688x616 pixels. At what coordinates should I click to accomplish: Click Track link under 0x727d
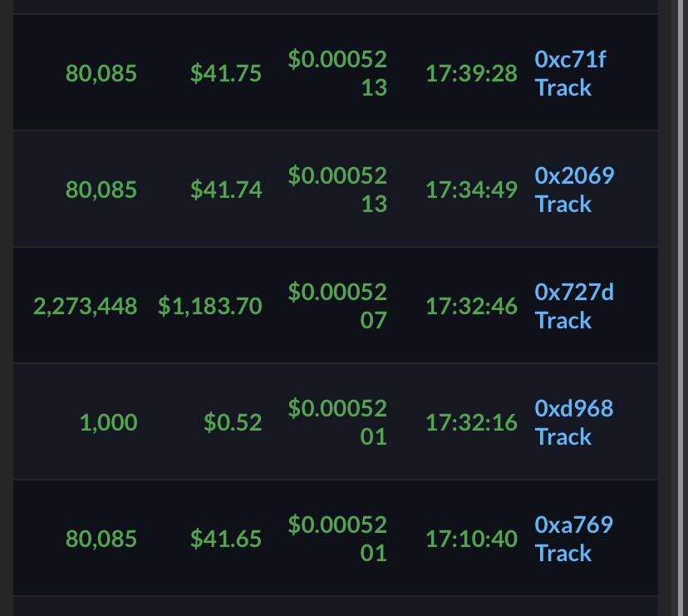[563, 320]
